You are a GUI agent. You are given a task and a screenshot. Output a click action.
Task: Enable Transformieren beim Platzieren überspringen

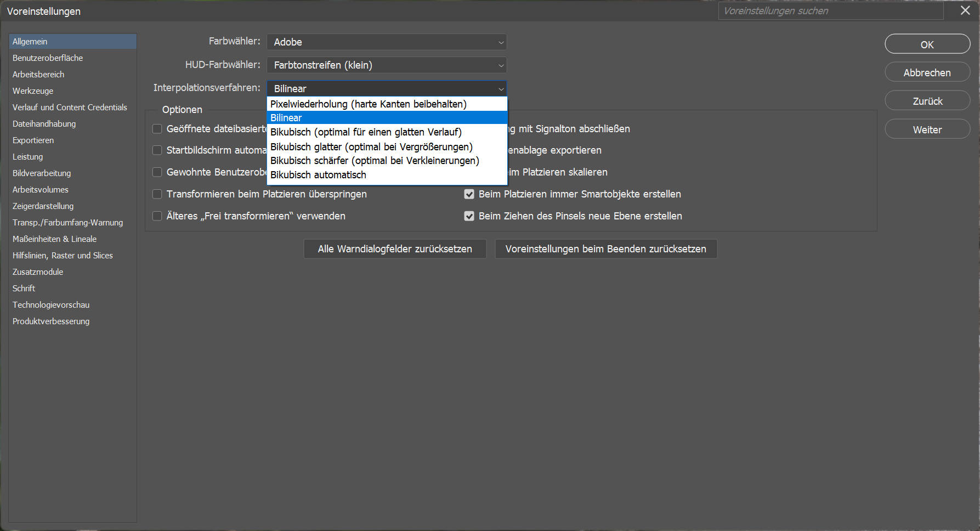coord(157,194)
